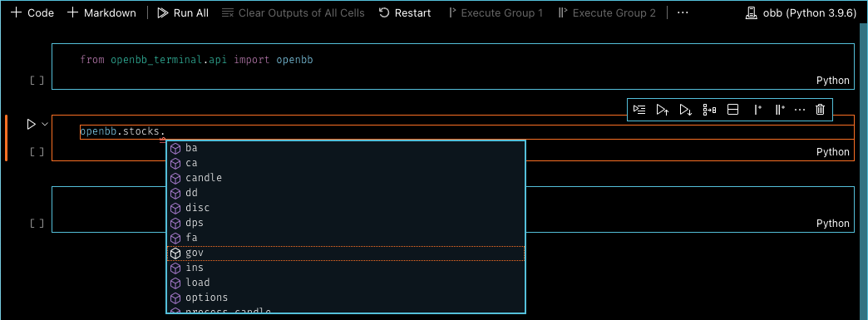Image resolution: width=868 pixels, height=320 pixels.
Task: Select 'disc' autocomplete suggestion
Action: [x=346, y=208]
